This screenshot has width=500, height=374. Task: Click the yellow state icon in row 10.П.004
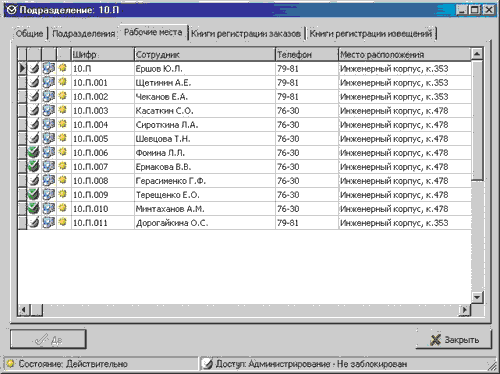point(63,124)
